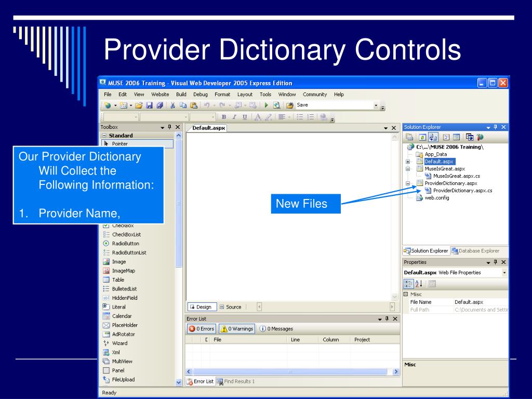Click the Nest Related Files icon
Viewport: 532px width, 399px height.
tap(433, 137)
